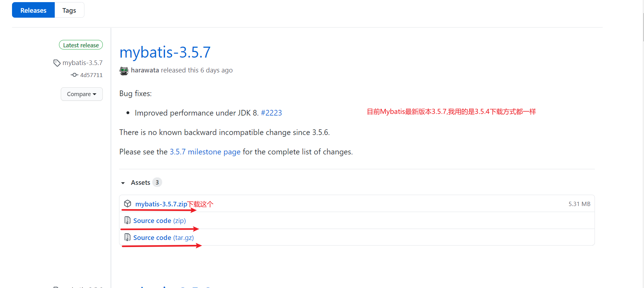
Task: Click the Latest release badge
Action: 81,45
